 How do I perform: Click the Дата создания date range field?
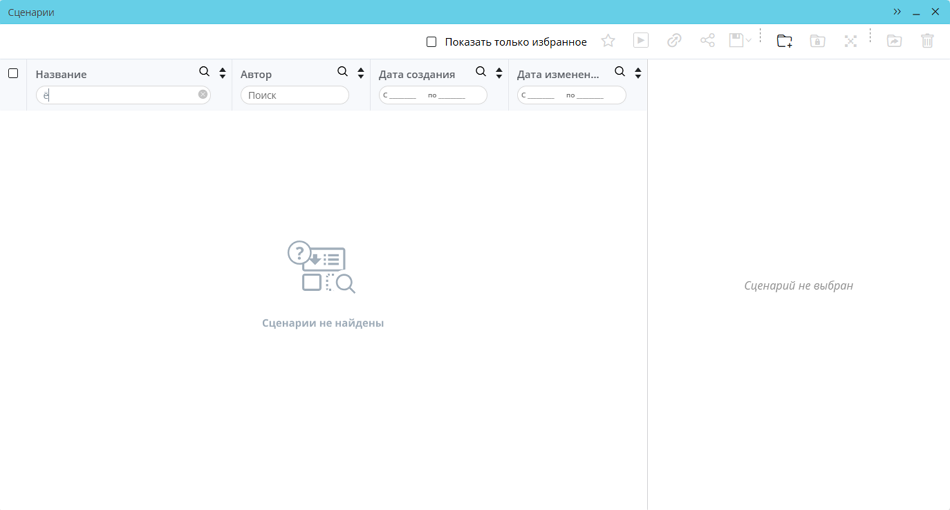pos(433,95)
